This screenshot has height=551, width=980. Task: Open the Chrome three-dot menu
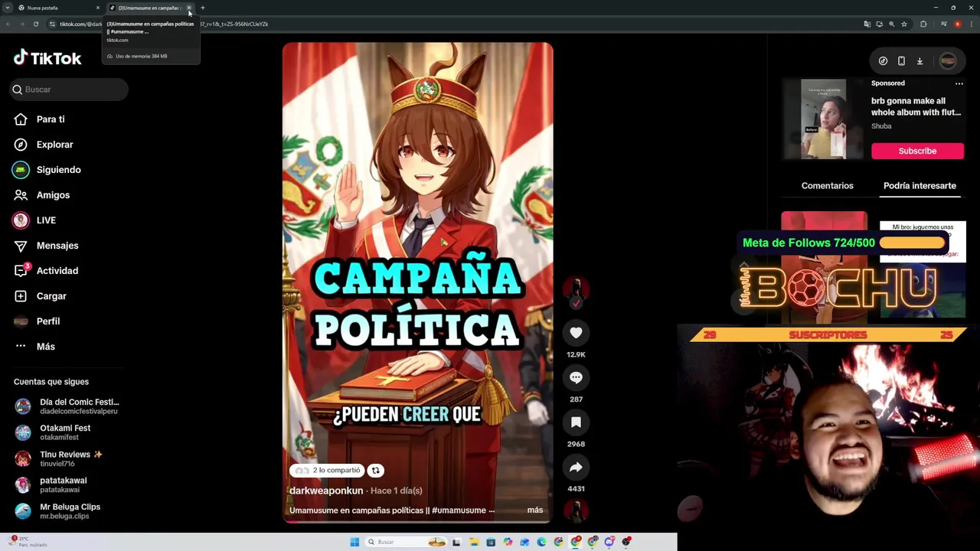pos(971,24)
